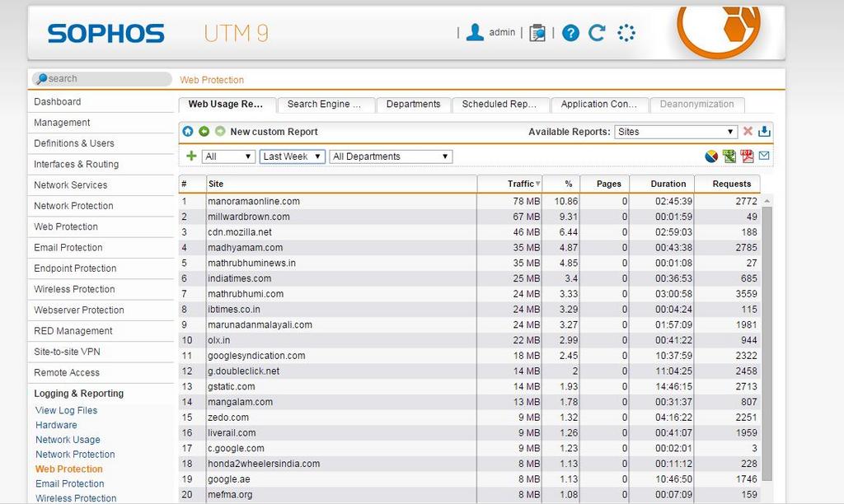Click the table vertical scrollbar
The height and width of the screenshot is (504, 844).
coord(767,344)
